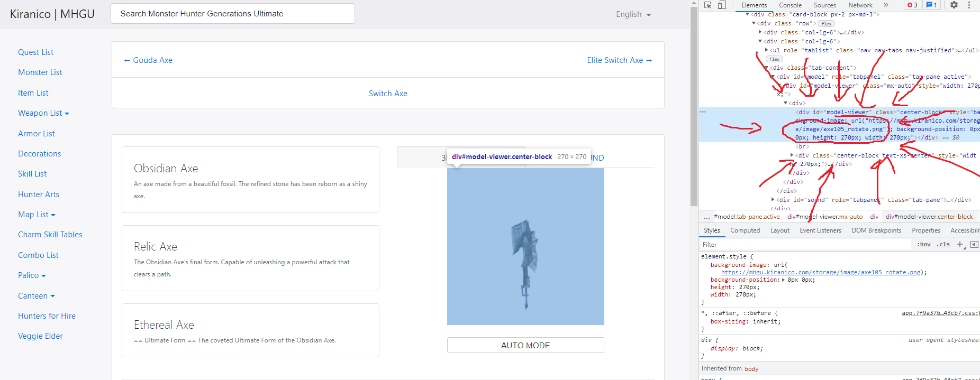Click the flex badge under the tablist ul
This screenshot has height=380, width=980.
tap(774, 59)
